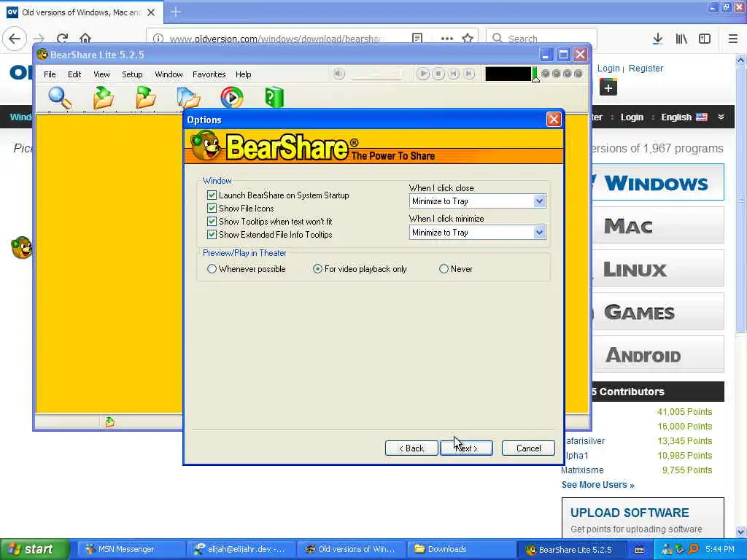
Task: Click the Previous track button in BearShare player
Action: pos(454,74)
